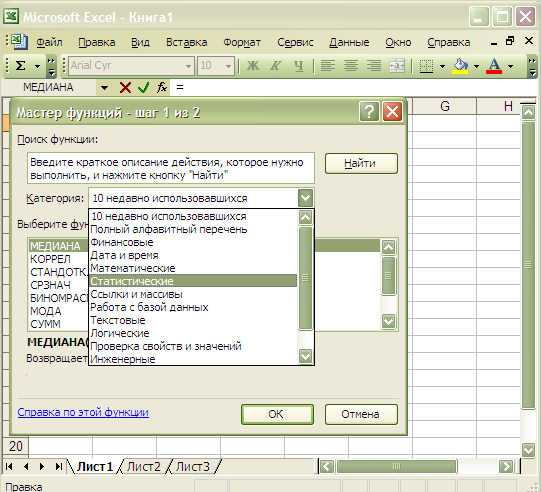Select Проверка свойств и значений category
This screenshot has width=541, height=492.
(193, 346)
